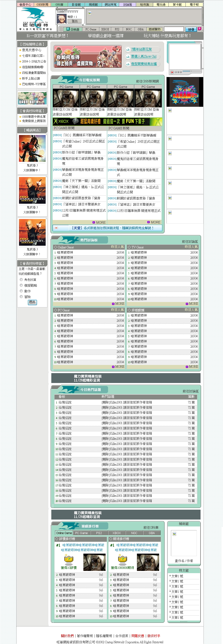Open the 討論區 top navigation item

point(127,4)
